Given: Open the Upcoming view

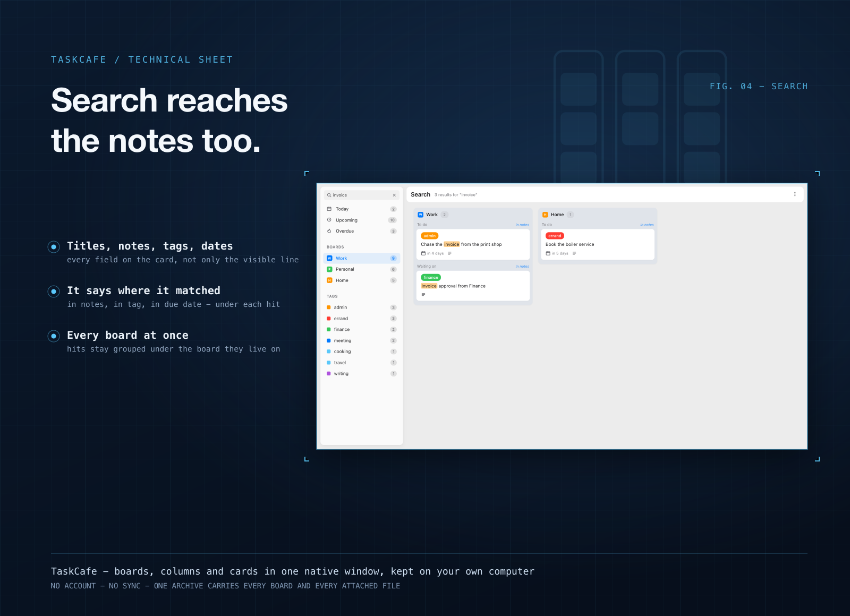Looking at the screenshot, I should 361,220.
